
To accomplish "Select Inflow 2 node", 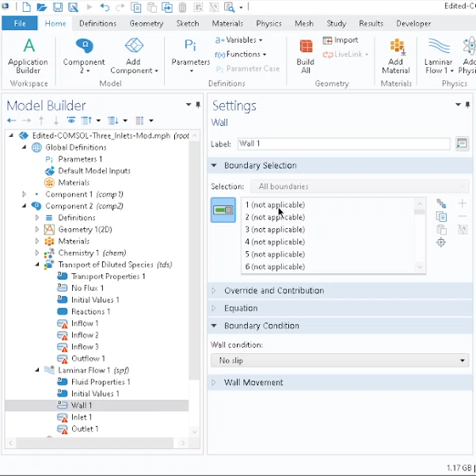I will tap(85, 335).
